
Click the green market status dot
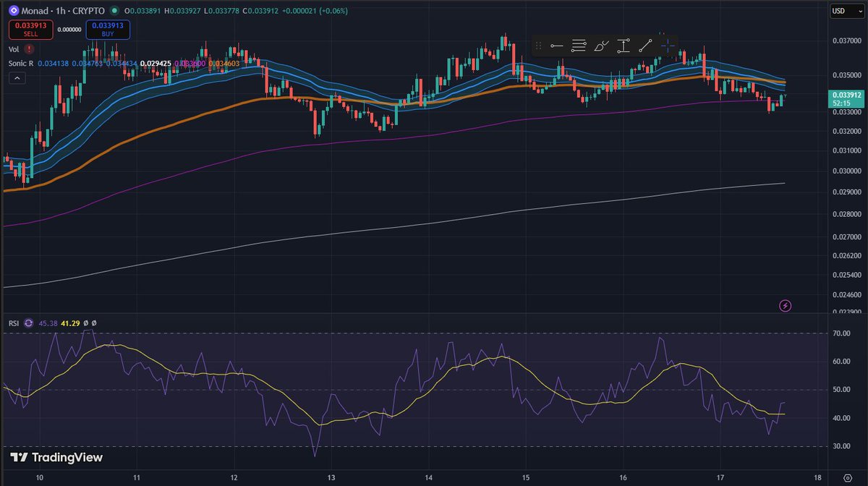click(115, 11)
